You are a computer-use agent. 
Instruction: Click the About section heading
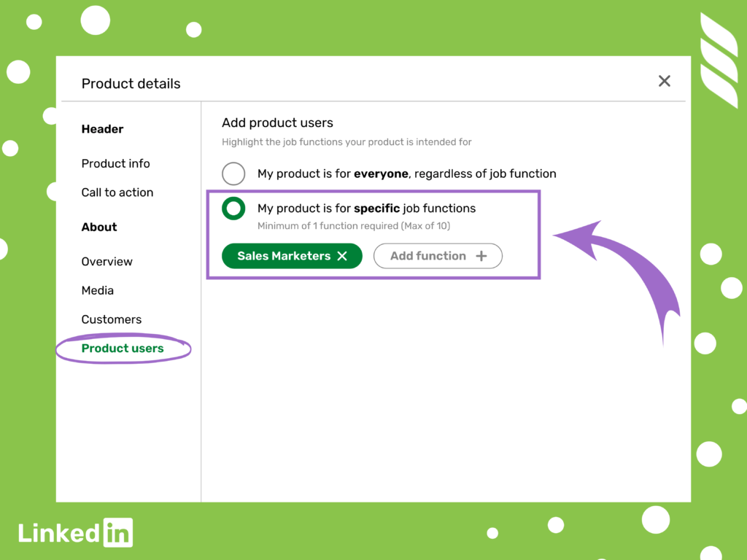point(99,227)
